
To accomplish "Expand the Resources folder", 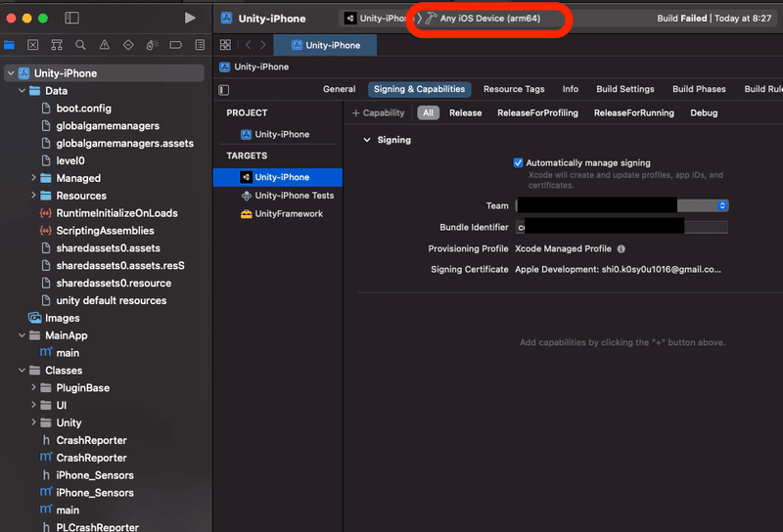I will pos(33,196).
